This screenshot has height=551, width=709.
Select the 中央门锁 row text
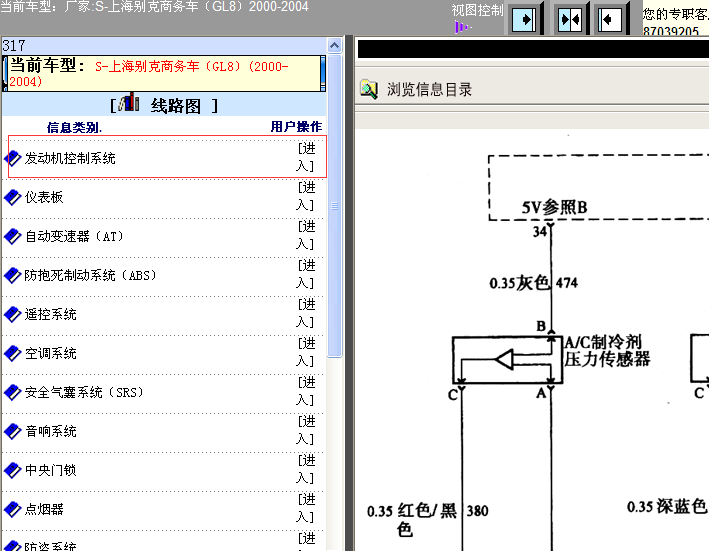click(51, 470)
